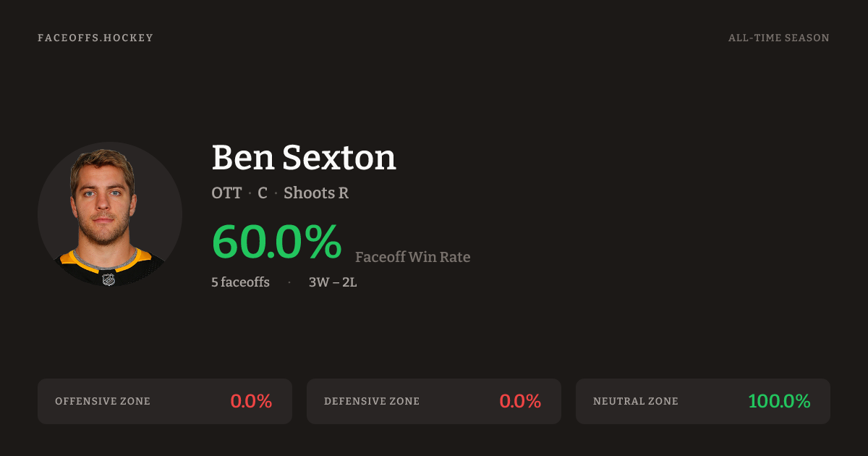Click the 3W – 2L record
Viewport: 868px width, 456px height.
tap(333, 282)
